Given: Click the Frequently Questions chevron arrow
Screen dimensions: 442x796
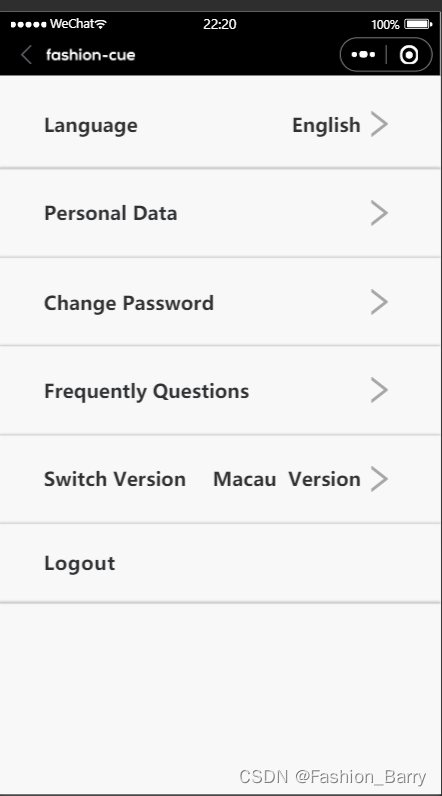Looking at the screenshot, I should click(379, 390).
